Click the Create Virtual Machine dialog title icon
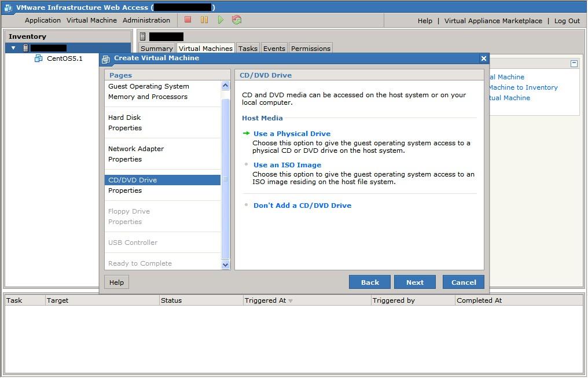This screenshot has width=588, height=378. (106, 59)
